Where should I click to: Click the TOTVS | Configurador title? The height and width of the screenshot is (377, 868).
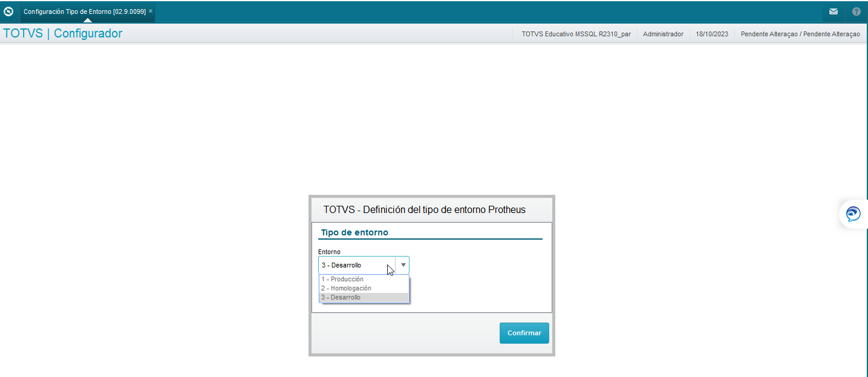pyautogui.click(x=63, y=33)
